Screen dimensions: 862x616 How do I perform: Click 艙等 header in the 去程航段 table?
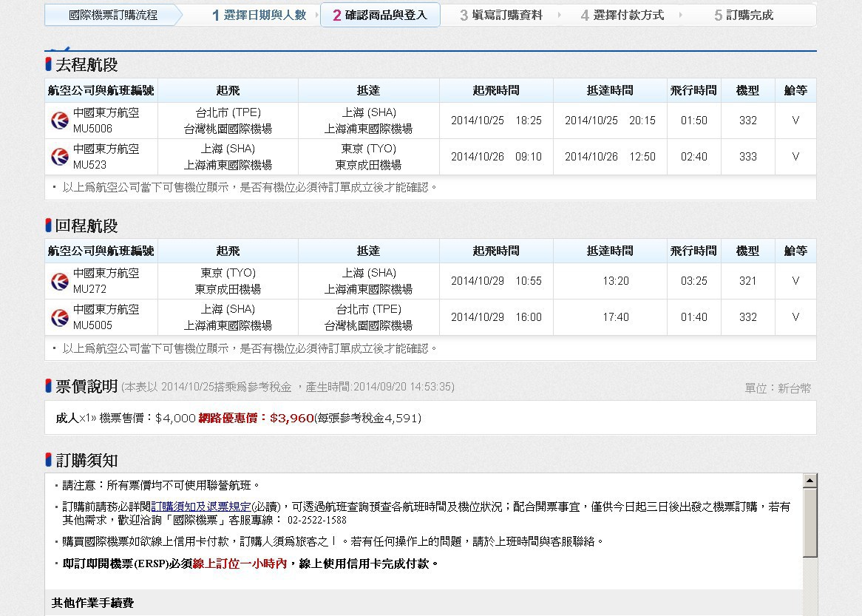pyautogui.click(x=795, y=90)
